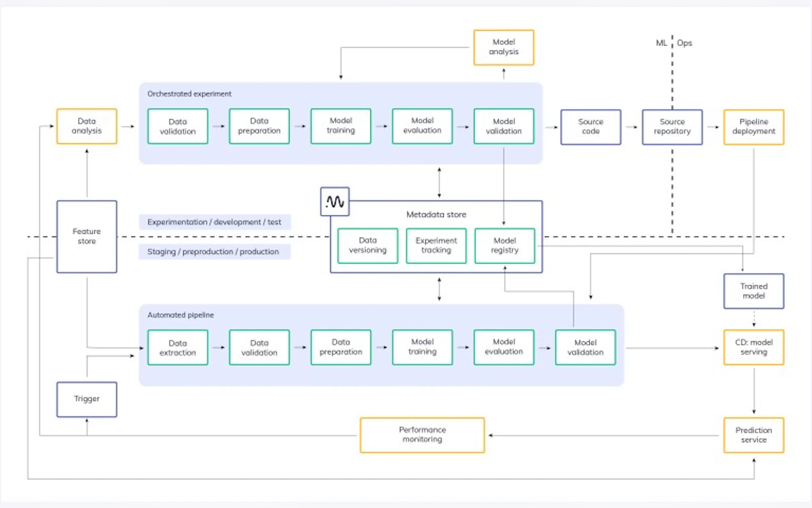
Task: Click the Experimentation / development / test label
Action: [215, 222]
